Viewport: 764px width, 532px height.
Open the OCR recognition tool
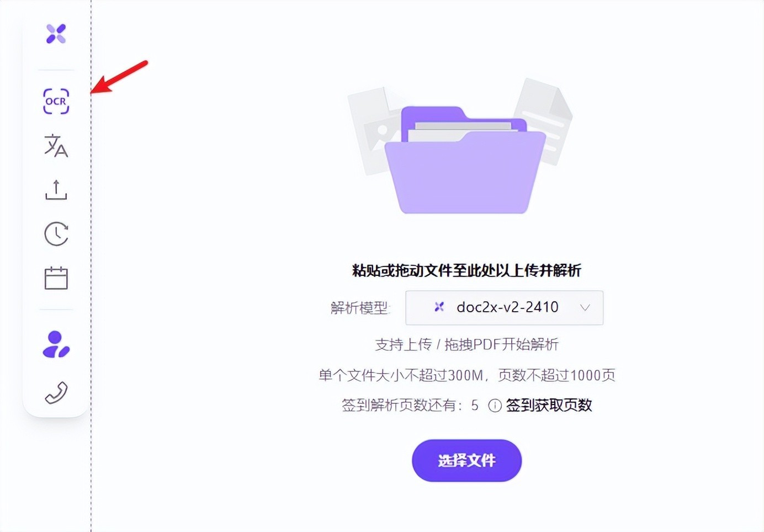56,102
